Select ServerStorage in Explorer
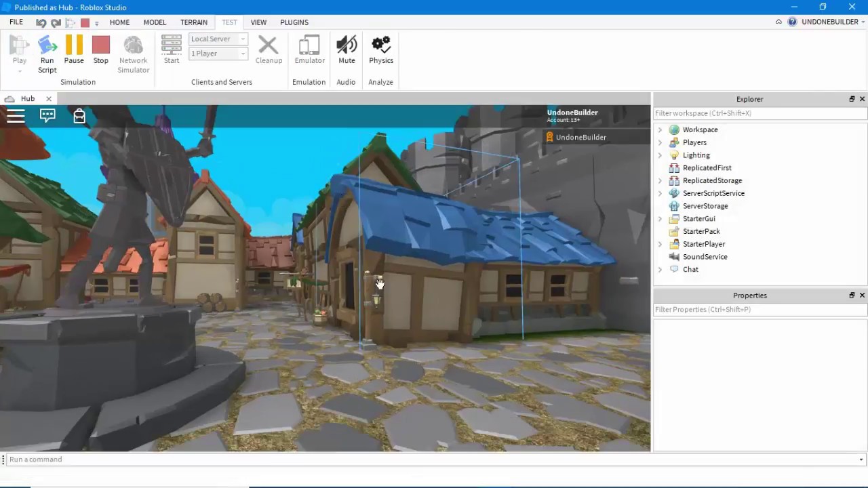Screen dimensions: 868x488 tap(705, 206)
